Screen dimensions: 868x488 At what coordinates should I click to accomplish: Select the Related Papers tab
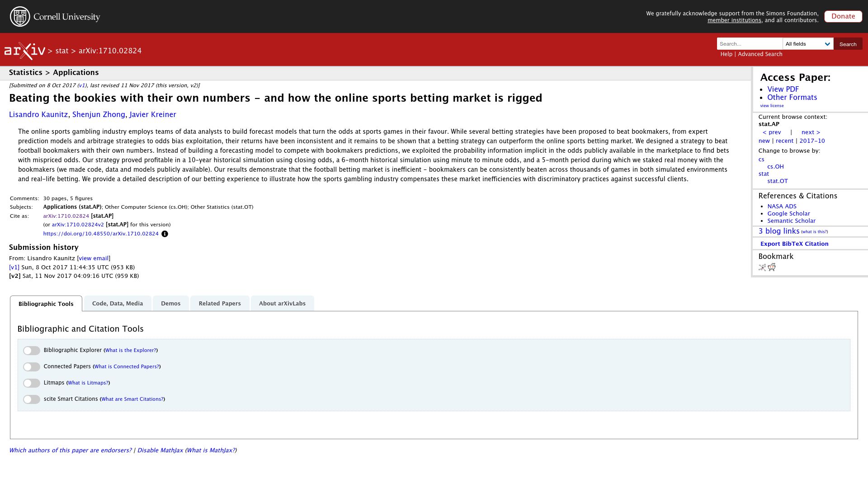point(220,304)
